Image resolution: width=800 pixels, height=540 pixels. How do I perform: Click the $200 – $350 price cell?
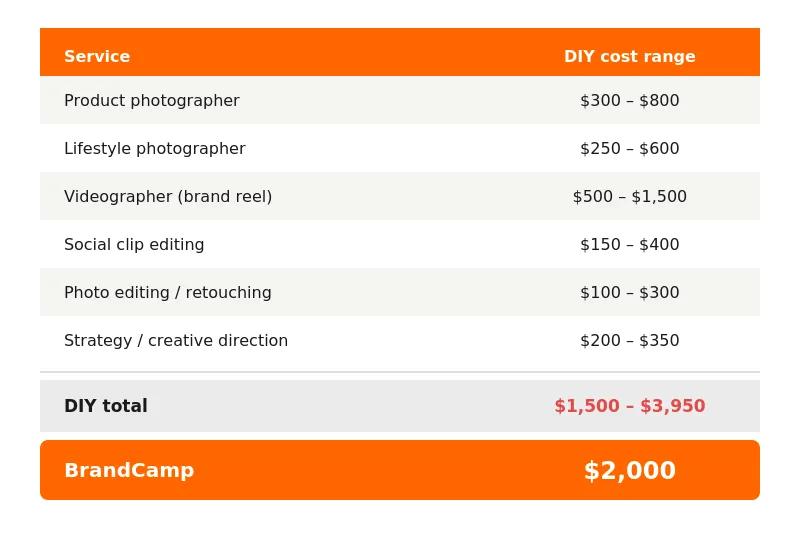630,340
